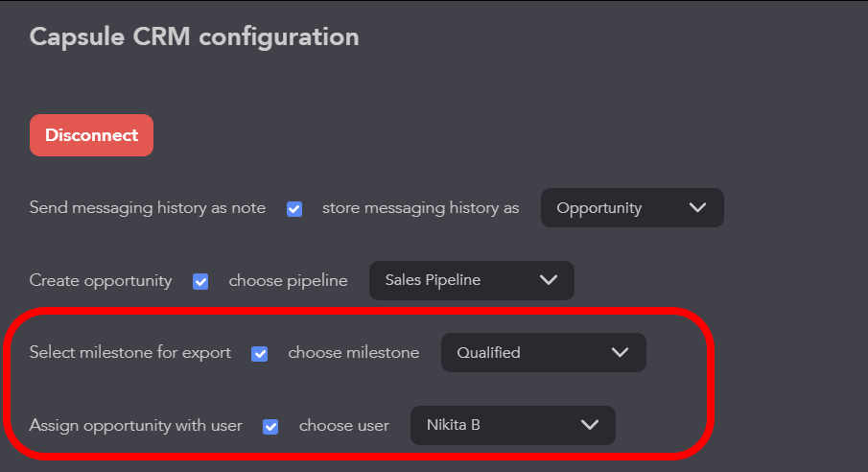
Task: Click the choose milestone label
Action: coord(353,353)
